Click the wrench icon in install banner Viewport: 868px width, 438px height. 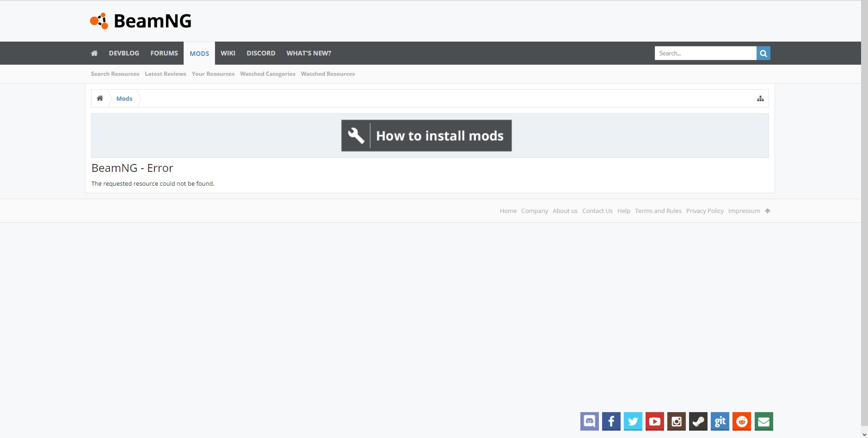(356, 136)
